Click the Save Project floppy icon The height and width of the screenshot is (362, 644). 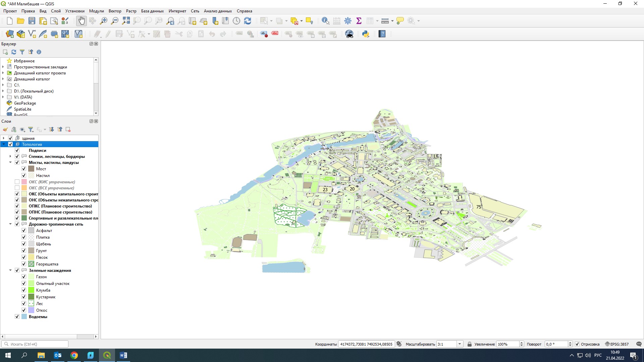point(32,21)
